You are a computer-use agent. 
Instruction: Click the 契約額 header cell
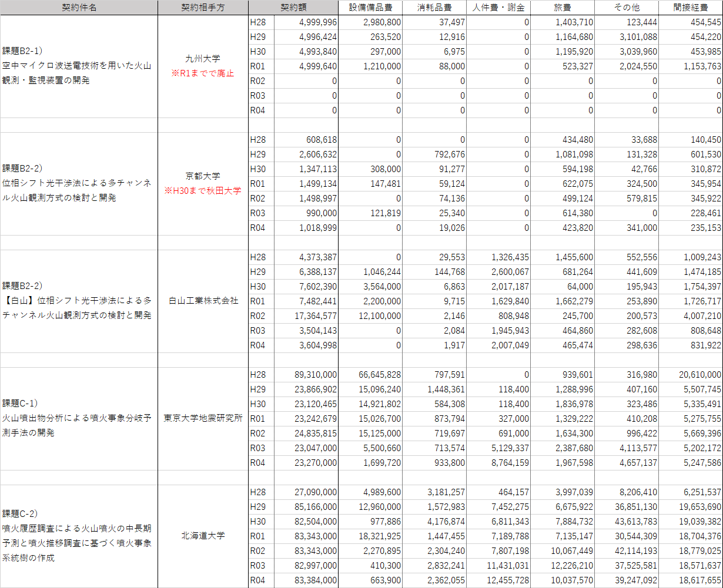click(x=293, y=8)
